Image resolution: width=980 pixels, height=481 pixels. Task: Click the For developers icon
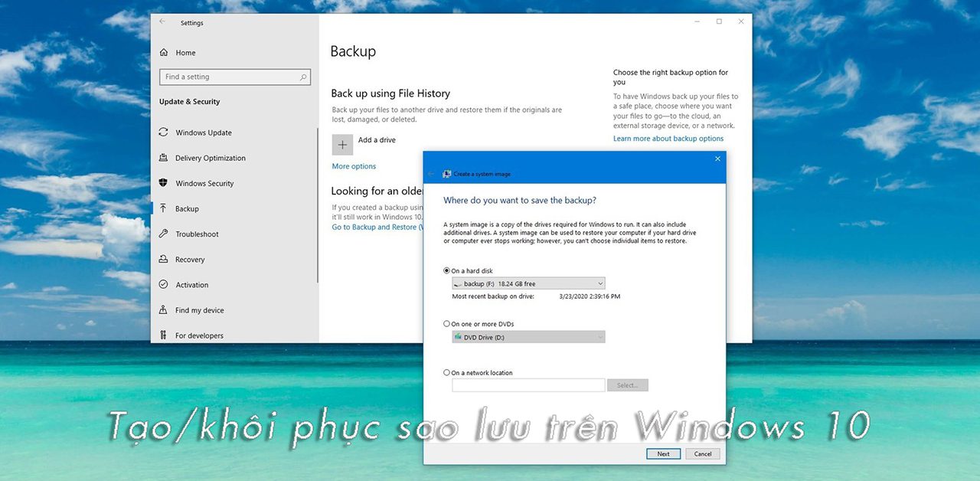click(x=163, y=335)
